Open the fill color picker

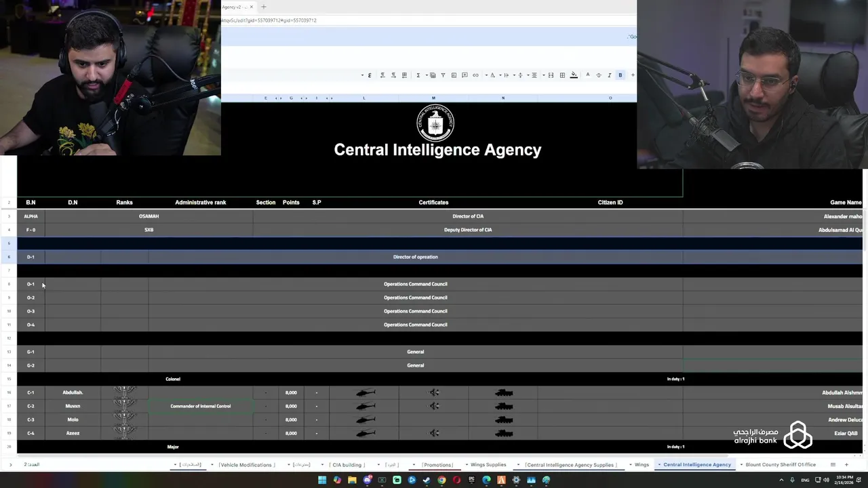click(x=574, y=75)
